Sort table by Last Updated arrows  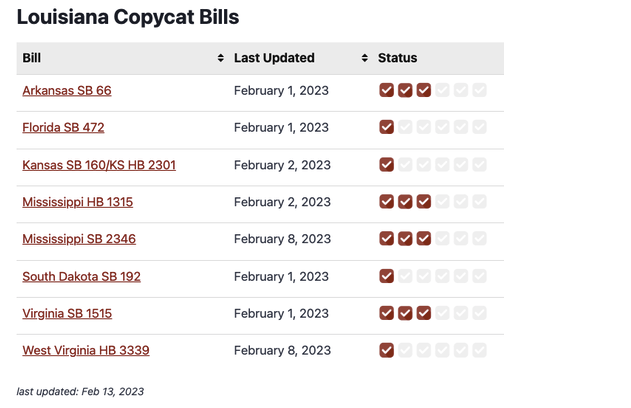point(365,58)
